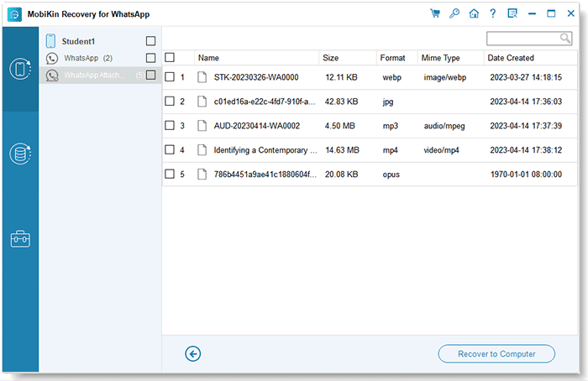Click the image/webp mime type cell
The width and height of the screenshot is (588, 381).
point(444,77)
